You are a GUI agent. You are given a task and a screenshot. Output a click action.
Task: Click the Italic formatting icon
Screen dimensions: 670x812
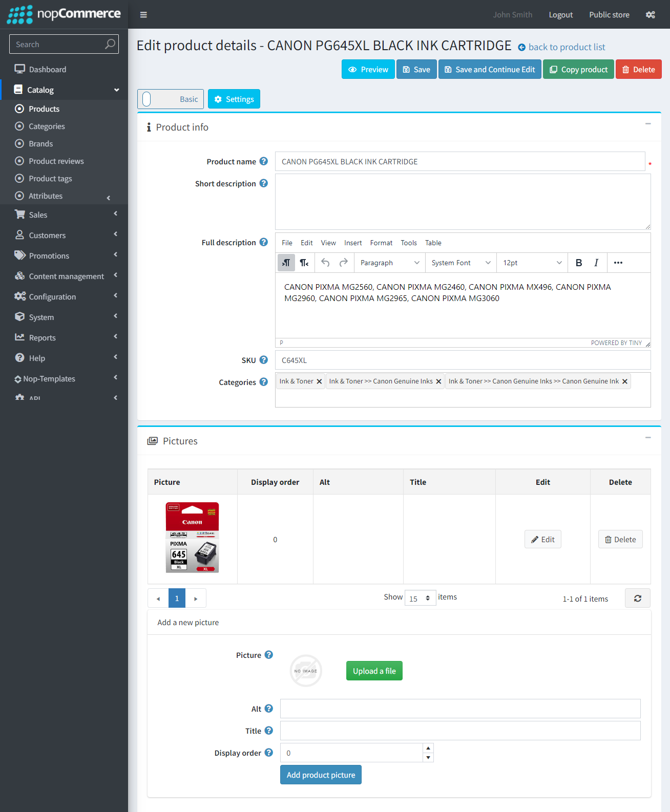click(596, 263)
